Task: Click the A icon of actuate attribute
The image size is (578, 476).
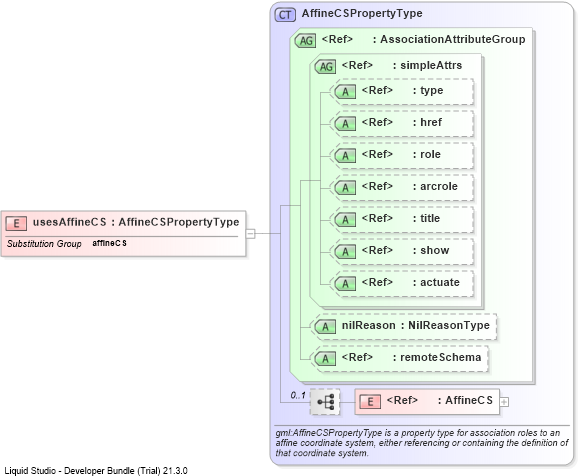Action: (x=345, y=284)
